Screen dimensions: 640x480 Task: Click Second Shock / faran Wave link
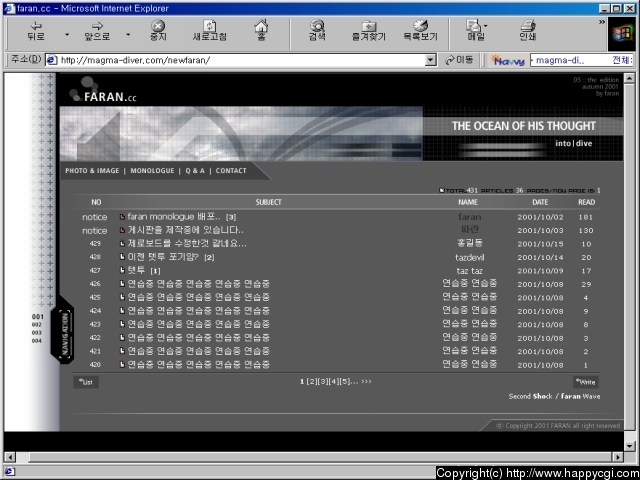pos(554,396)
